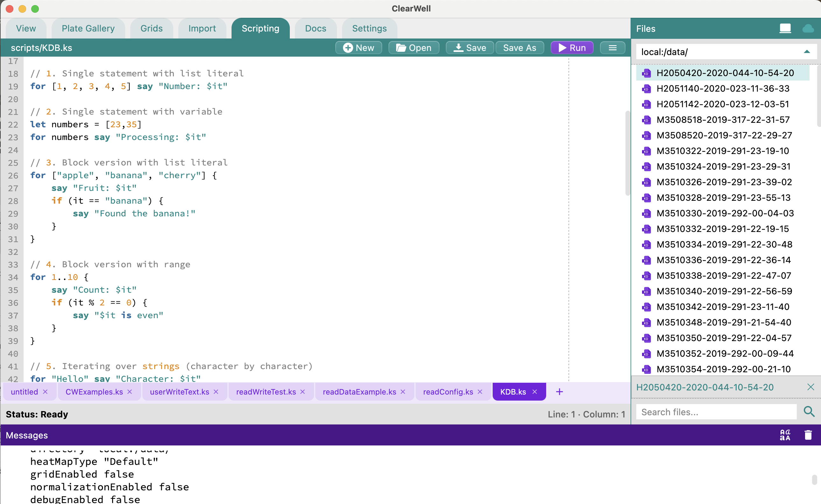Save the current script
The image size is (821, 504).
(470, 48)
